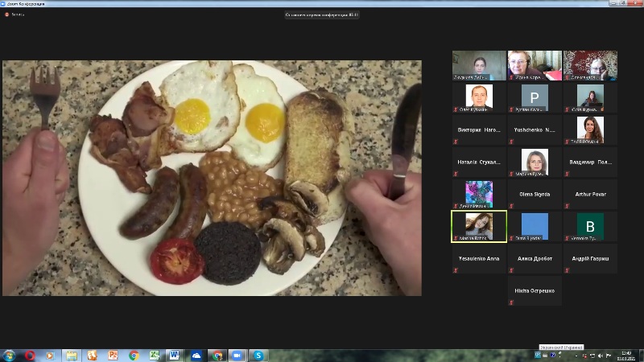The width and height of the screenshot is (644, 362).
Task: Click Olena Skyrda's participant tile
Action: click(534, 194)
